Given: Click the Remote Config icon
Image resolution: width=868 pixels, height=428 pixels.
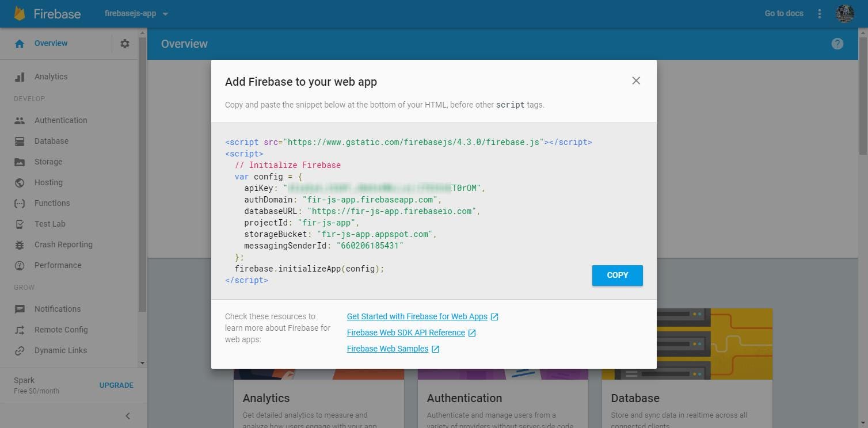Looking at the screenshot, I should click(x=20, y=330).
